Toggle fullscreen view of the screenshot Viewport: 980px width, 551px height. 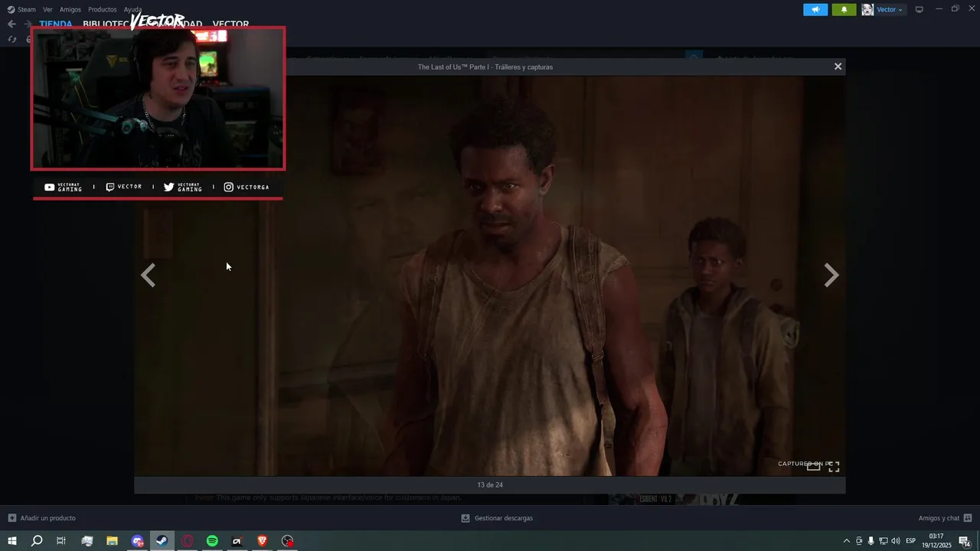(x=834, y=466)
